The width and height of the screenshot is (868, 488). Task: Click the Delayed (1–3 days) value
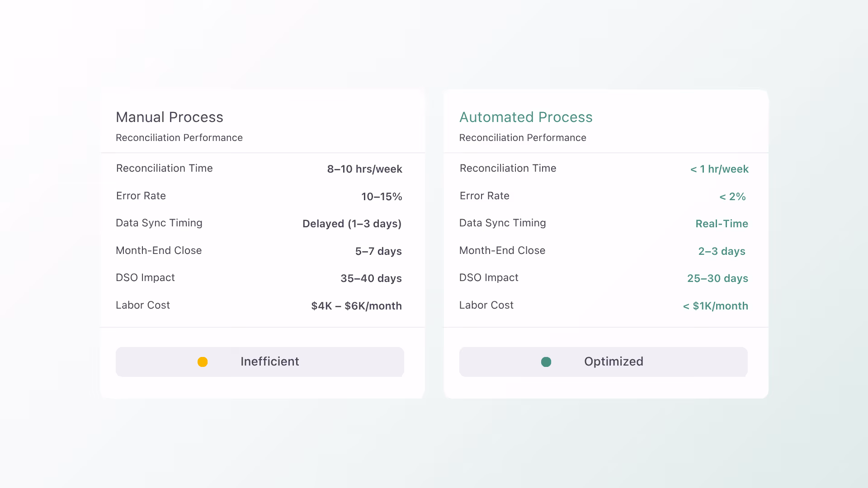click(x=352, y=224)
